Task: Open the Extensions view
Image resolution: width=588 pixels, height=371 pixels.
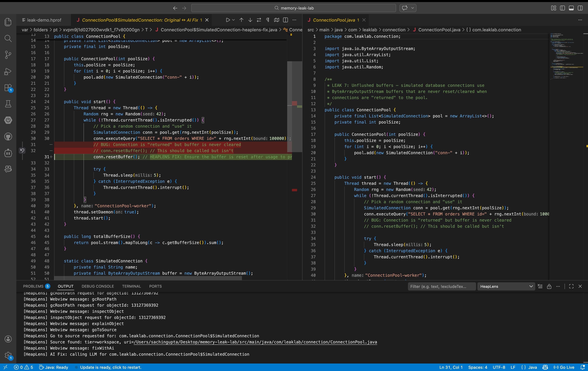Action: (x=8, y=88)
